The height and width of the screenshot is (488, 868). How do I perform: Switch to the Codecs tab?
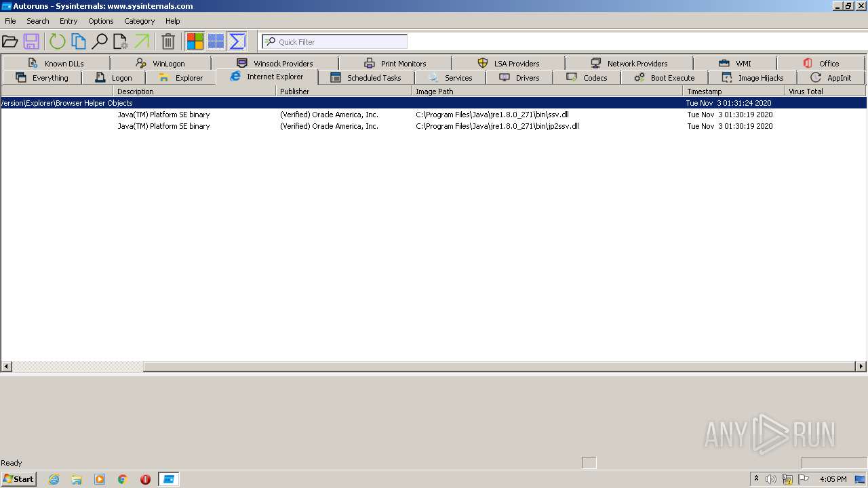click(587, 77)
